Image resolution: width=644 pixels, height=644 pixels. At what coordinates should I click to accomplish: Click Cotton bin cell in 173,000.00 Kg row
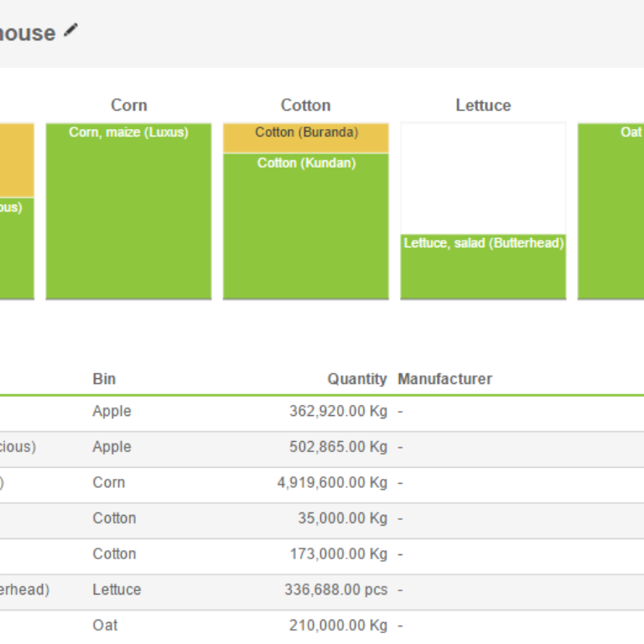click(x=114, y=554)
